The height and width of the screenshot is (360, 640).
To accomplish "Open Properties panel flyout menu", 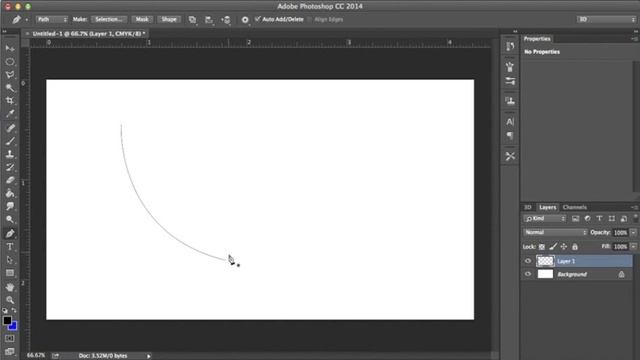I will [x=634, y=39].
